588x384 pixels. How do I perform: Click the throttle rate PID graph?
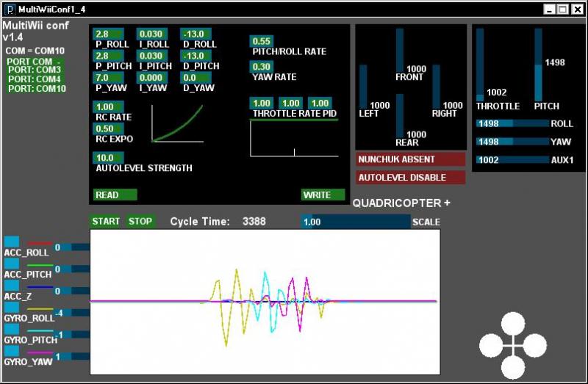(x=295, y=138)
